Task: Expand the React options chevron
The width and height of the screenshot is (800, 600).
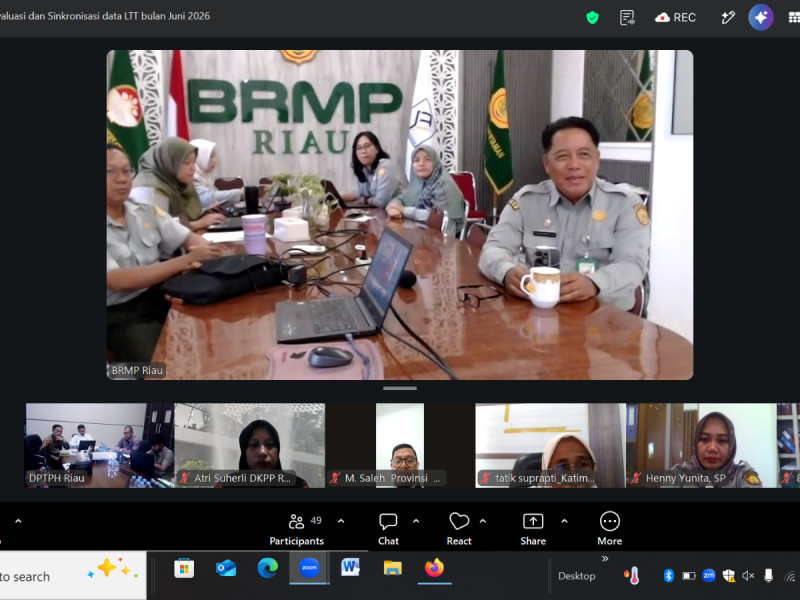Action: point(483,521)
